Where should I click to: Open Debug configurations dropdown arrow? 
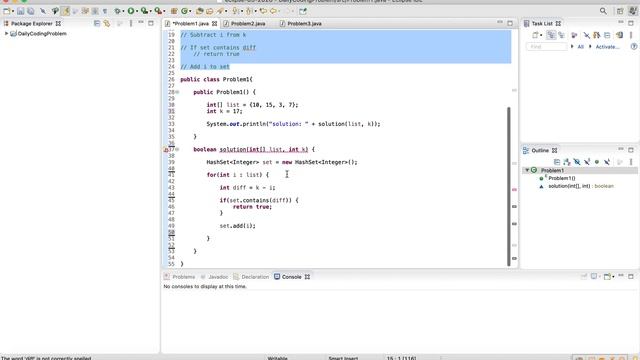[x=124, y=11]
